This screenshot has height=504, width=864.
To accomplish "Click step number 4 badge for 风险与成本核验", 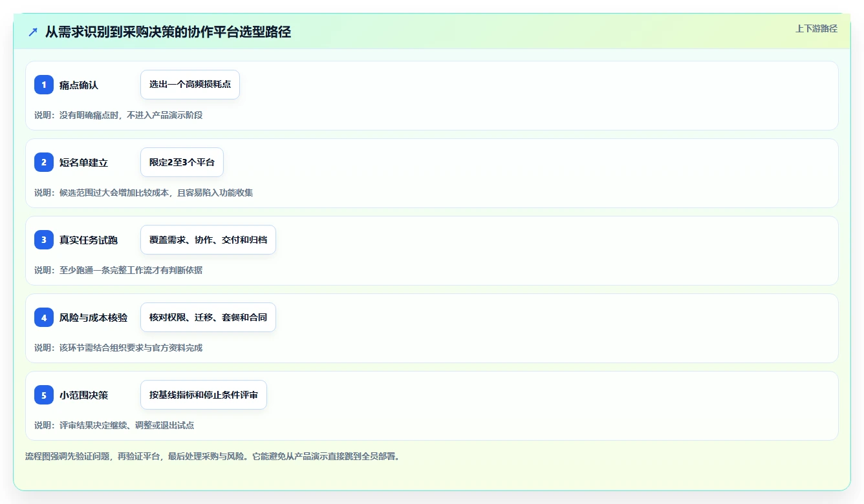I will (x=44, y=317).
